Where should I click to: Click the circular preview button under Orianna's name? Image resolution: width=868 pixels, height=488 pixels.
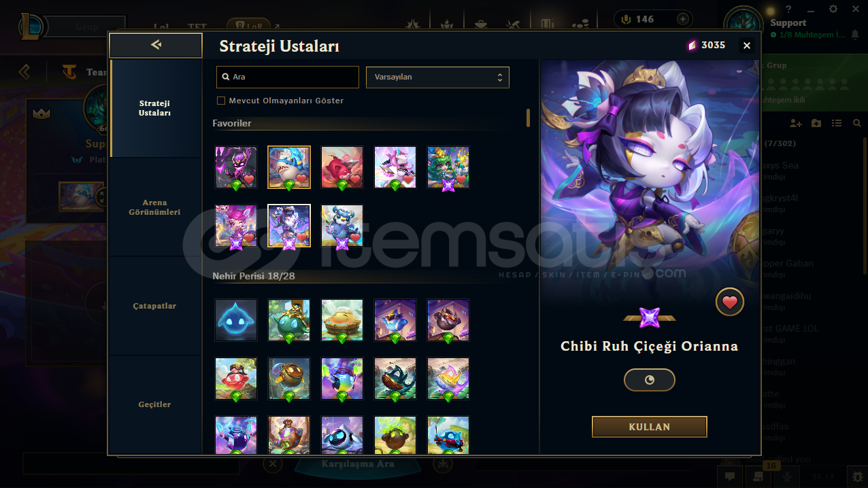(649, 380)
